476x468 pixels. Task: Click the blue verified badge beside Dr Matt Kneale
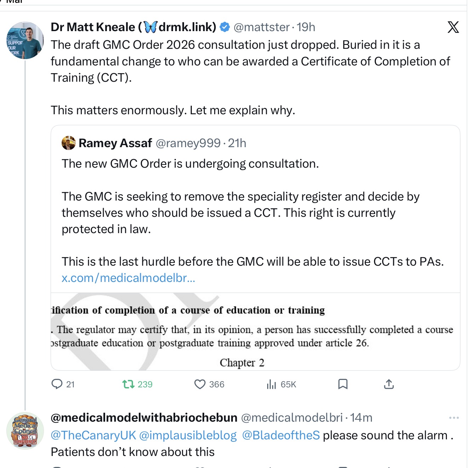(x=225, y=27)
